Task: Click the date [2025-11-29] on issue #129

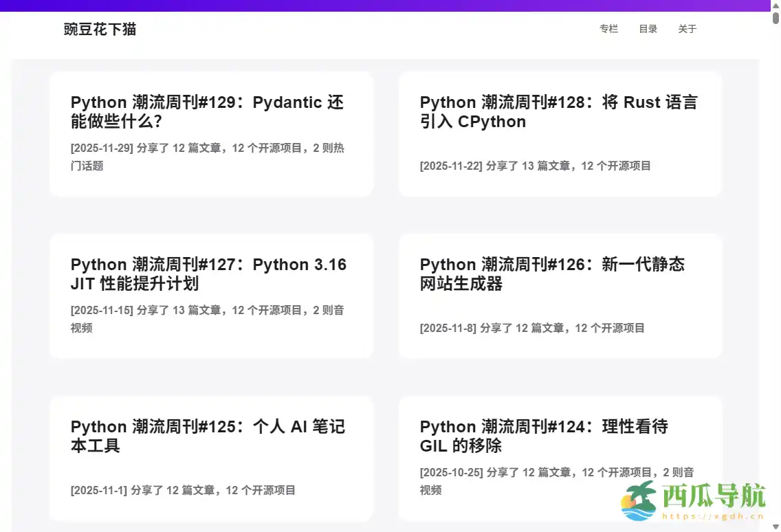Action: coord(94,147)
